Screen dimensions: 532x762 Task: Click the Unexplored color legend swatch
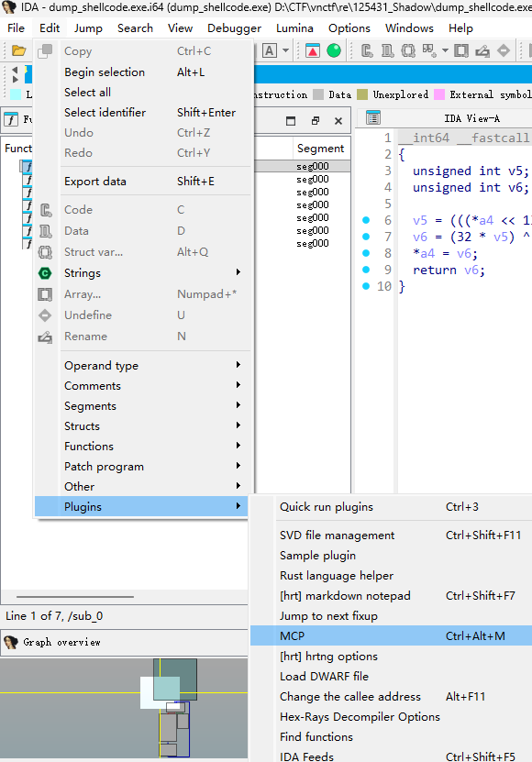pyautogui.click(x=362, y=94)
